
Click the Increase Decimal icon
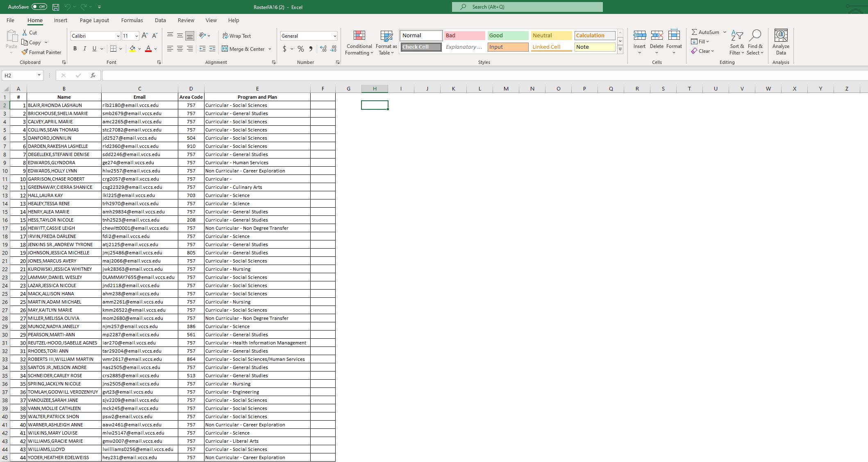(x=323, y=49)
